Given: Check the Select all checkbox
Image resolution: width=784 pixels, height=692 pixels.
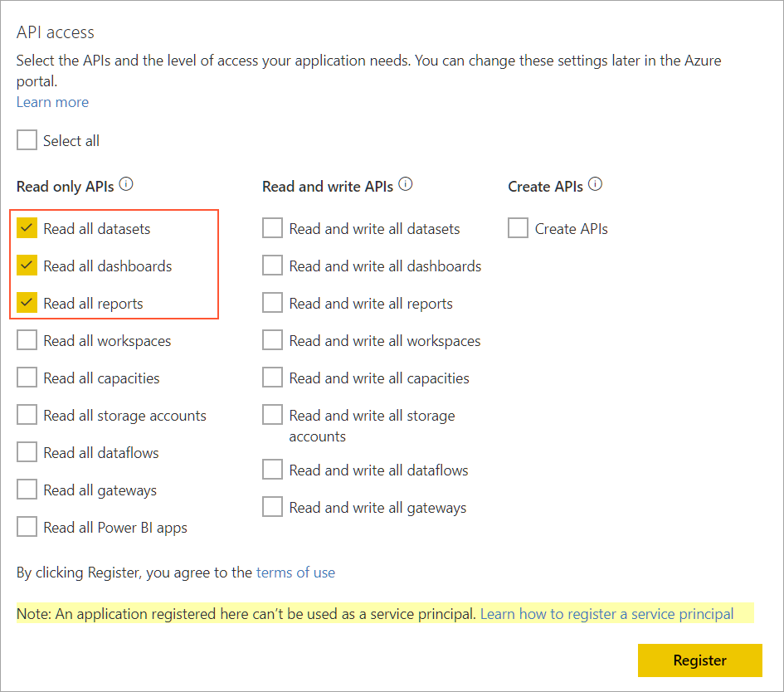Looking at the screenshot, I should (27, 141).
